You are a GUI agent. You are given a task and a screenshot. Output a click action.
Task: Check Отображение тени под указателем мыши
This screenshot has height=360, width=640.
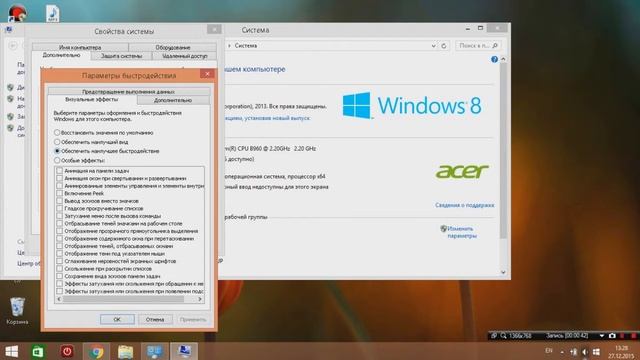coord(60,253)
